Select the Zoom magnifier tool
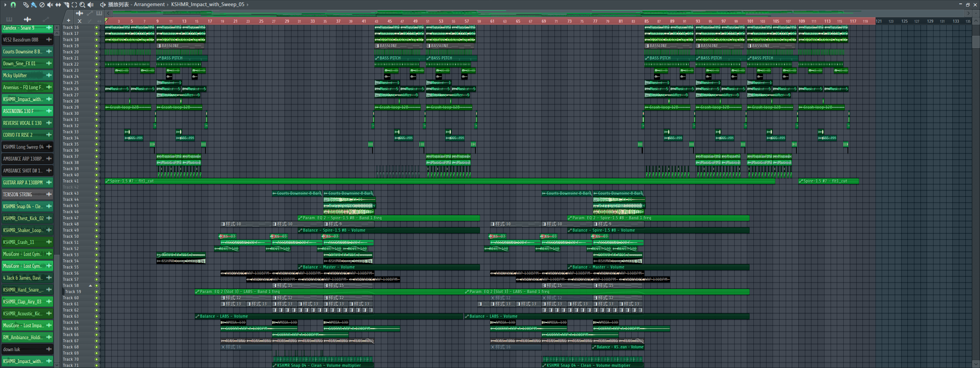980x368 pixels. point(82,5)
